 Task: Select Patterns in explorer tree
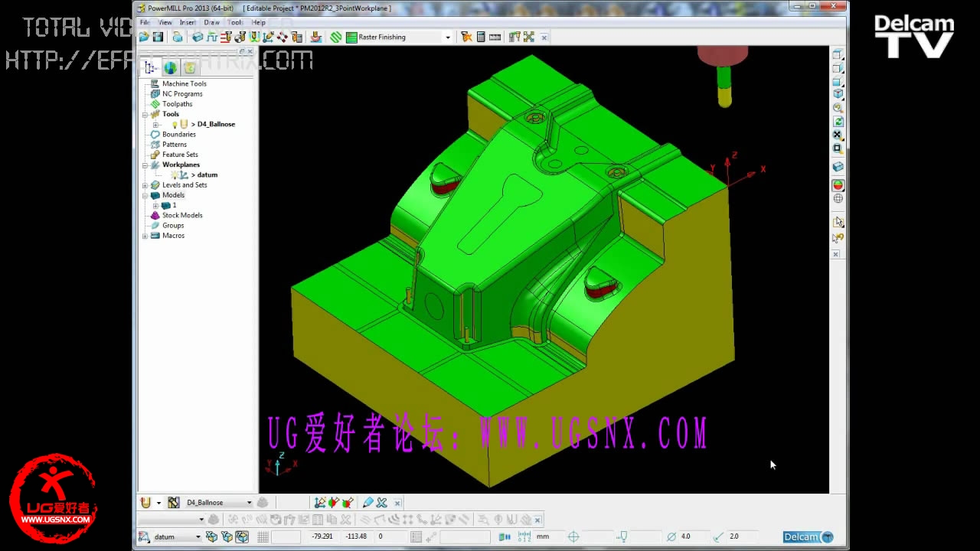coord(174,144)
